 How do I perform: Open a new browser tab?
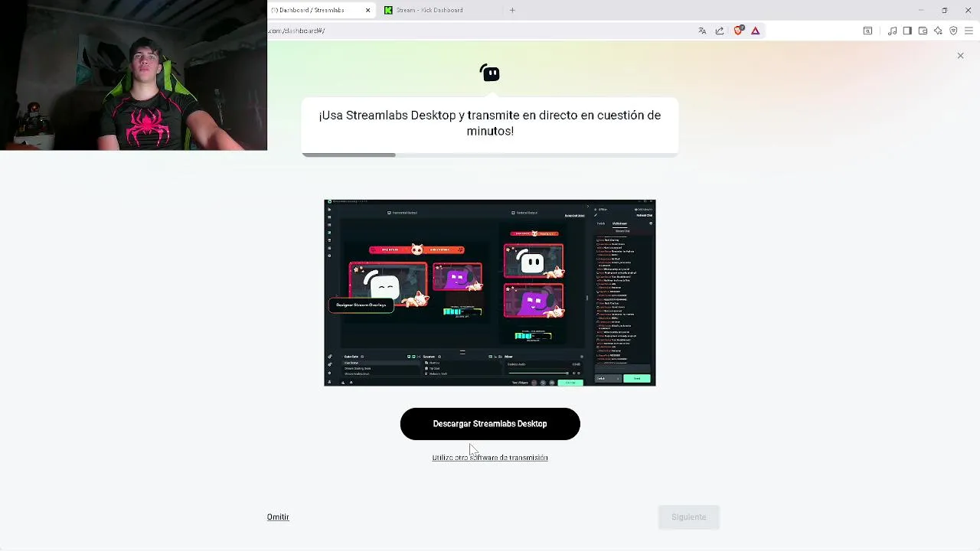coord(512,10)
